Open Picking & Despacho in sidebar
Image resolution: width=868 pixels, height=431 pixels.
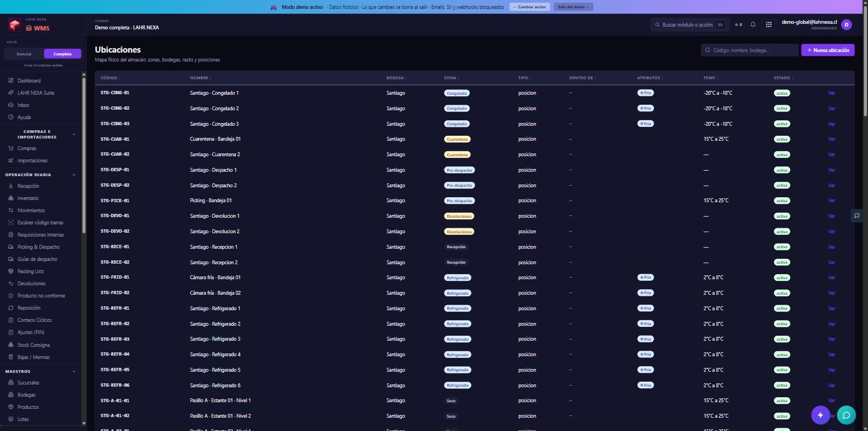pyautogui.click(x=38, y=247)
